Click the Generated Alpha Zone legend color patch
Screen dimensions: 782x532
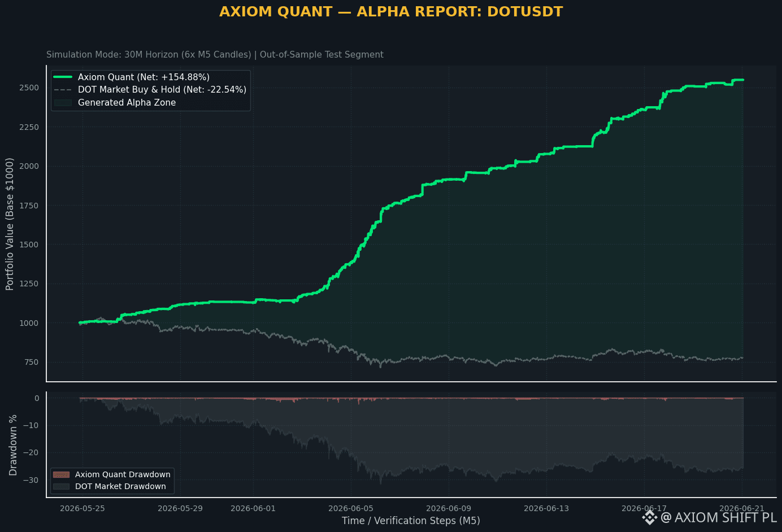63,103
